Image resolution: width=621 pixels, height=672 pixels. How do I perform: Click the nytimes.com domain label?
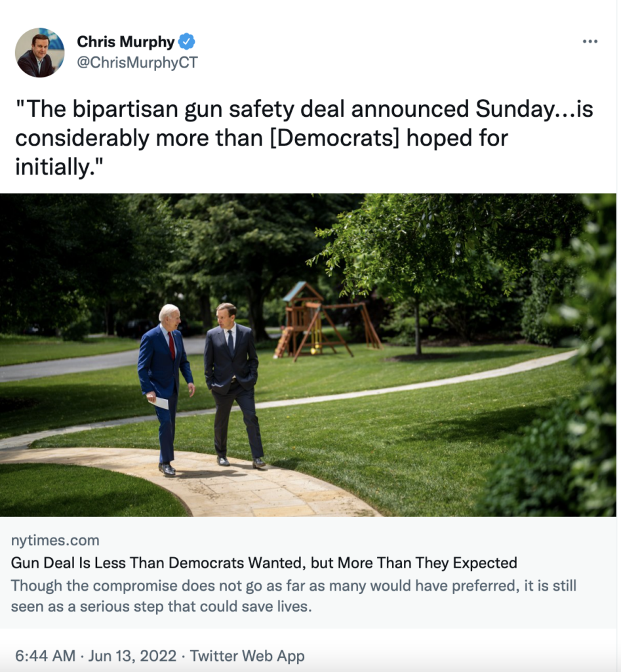tap(55, 540)
